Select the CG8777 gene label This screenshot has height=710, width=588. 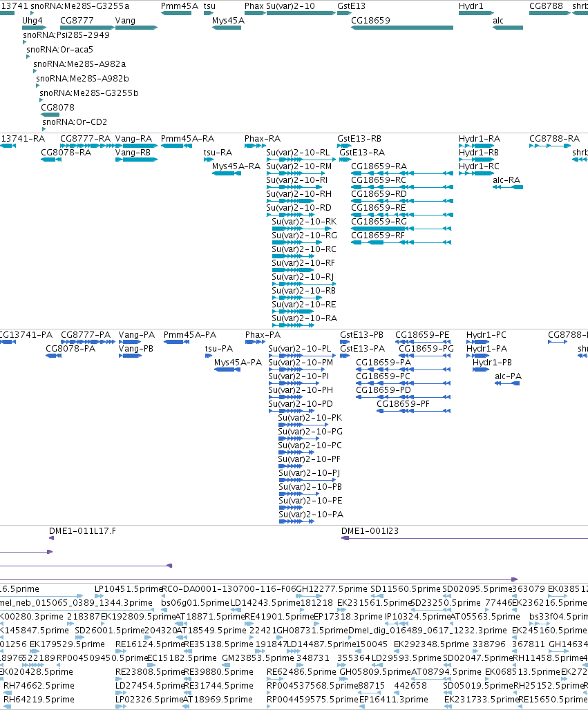point(77,21)
